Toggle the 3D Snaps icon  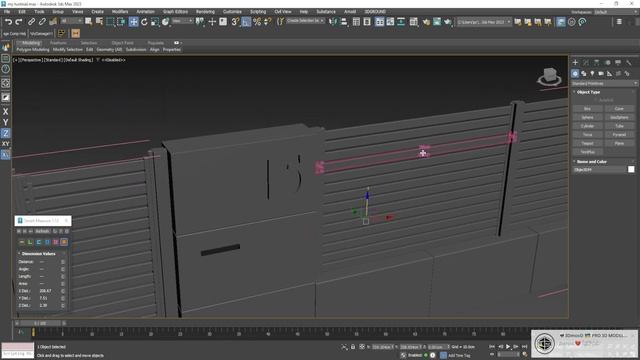pyautogui.click(x=236, y=22)
